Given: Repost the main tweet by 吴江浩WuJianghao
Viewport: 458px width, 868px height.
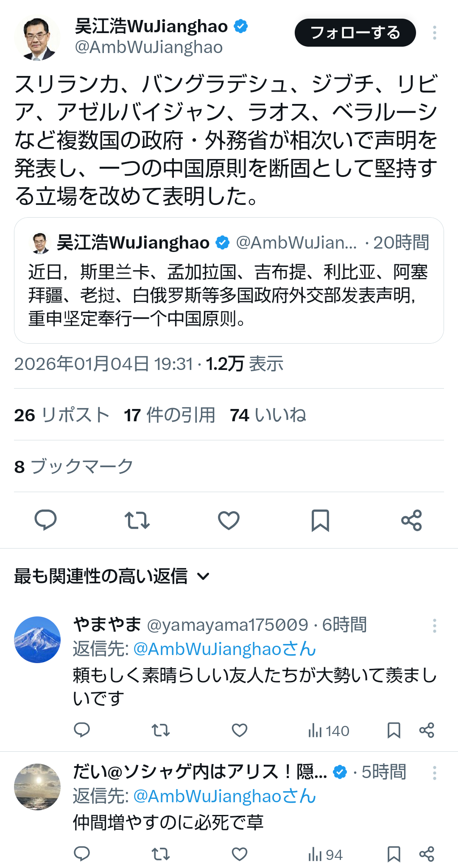Looking at the screenshot, I should (x=137, y=520).
